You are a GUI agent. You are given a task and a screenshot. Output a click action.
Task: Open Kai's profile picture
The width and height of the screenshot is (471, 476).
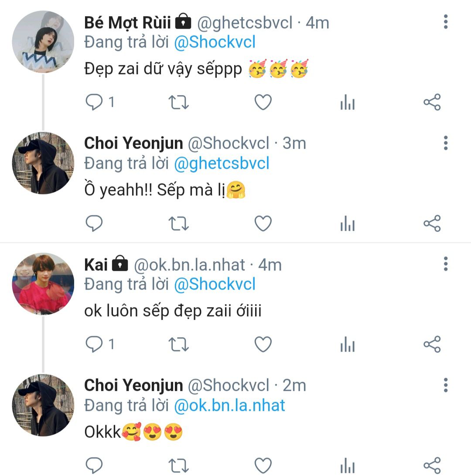tap(43, 284)
